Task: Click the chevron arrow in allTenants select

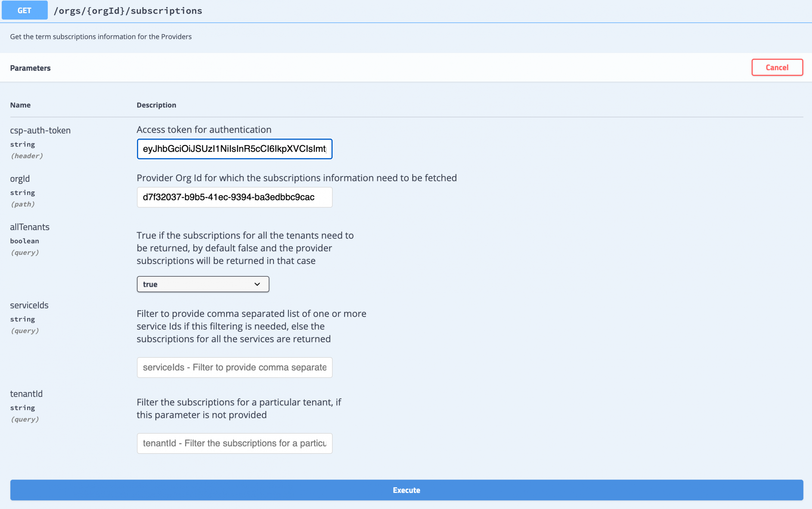Action: pyautogui.click(x=257, y=284)
